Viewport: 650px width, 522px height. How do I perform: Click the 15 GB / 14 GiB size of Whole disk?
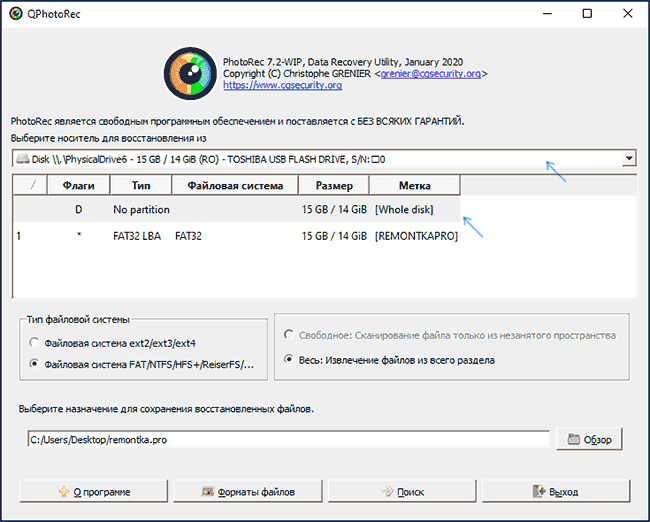pos(334,209)
